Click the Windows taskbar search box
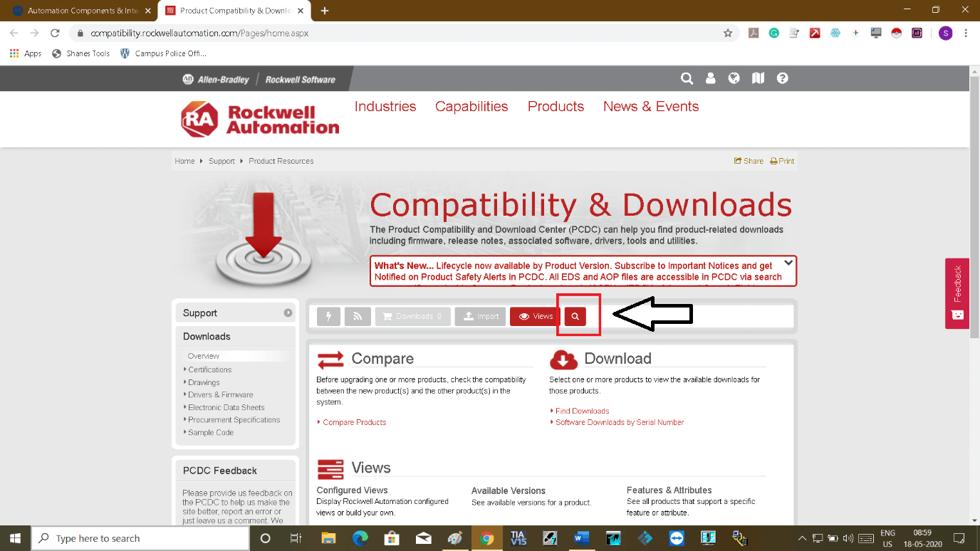980x551 pixels. 141,538
